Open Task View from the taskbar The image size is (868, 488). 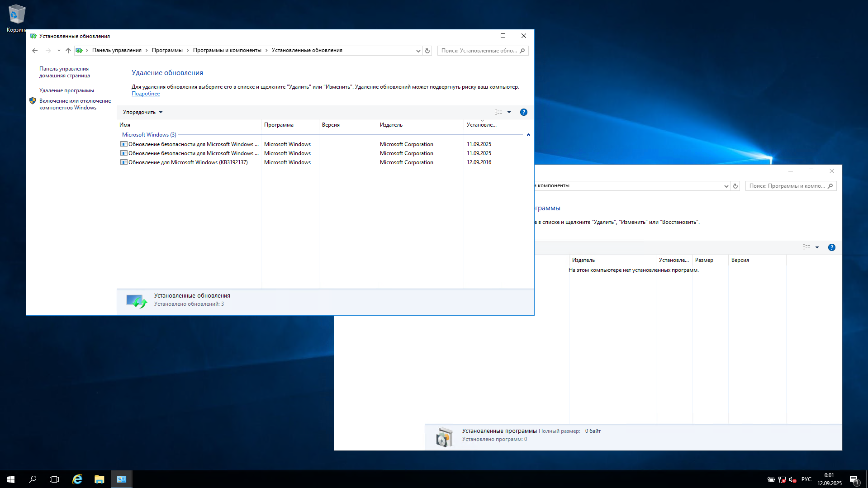tap(54, 479)
